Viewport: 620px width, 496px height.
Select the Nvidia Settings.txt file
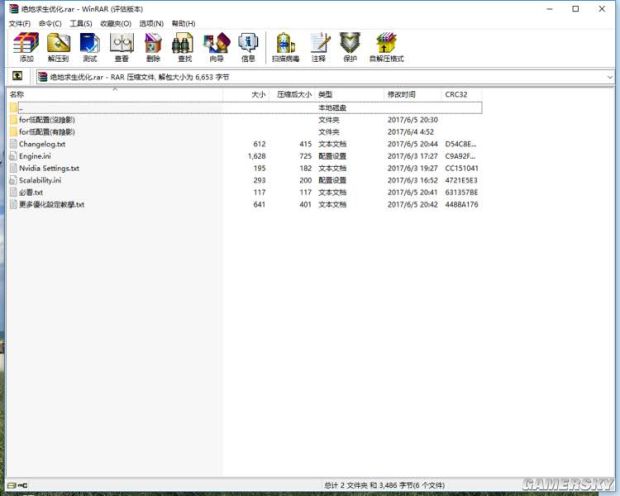point(49,168)
